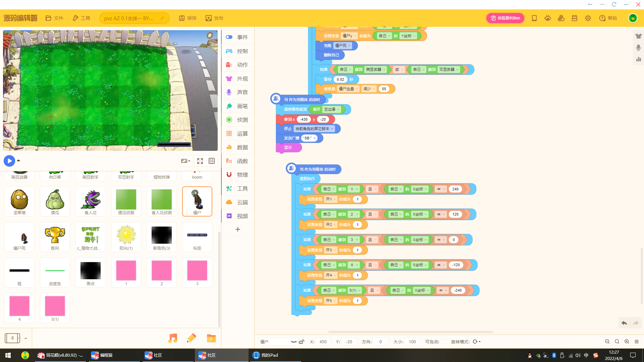Image resolution: width=644 pixels, height=362 pixels.
Task: Select the 事件 block category
Action: coord(237,37)
